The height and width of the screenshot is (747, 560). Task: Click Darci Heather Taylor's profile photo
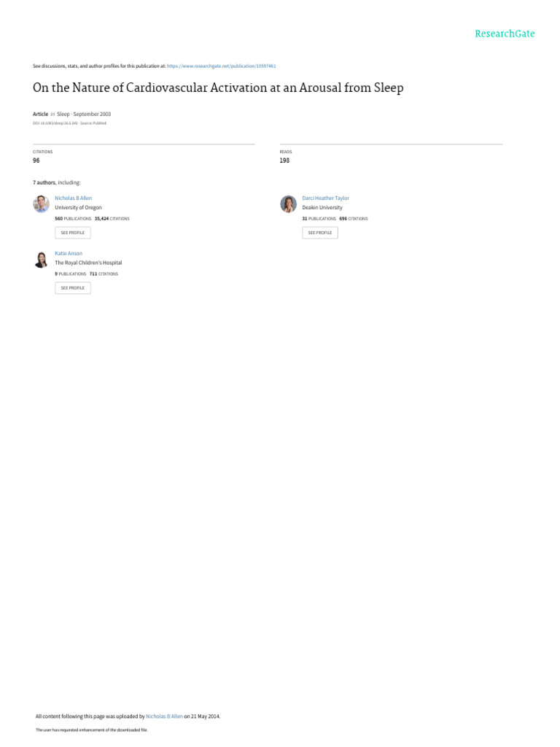[288, 204]
